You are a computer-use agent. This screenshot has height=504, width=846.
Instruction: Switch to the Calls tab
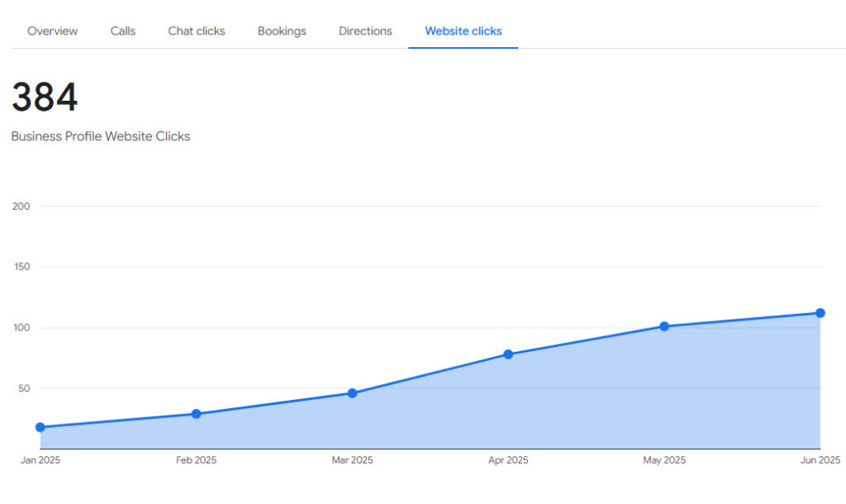pyautogui.click(x=123, y=31)
